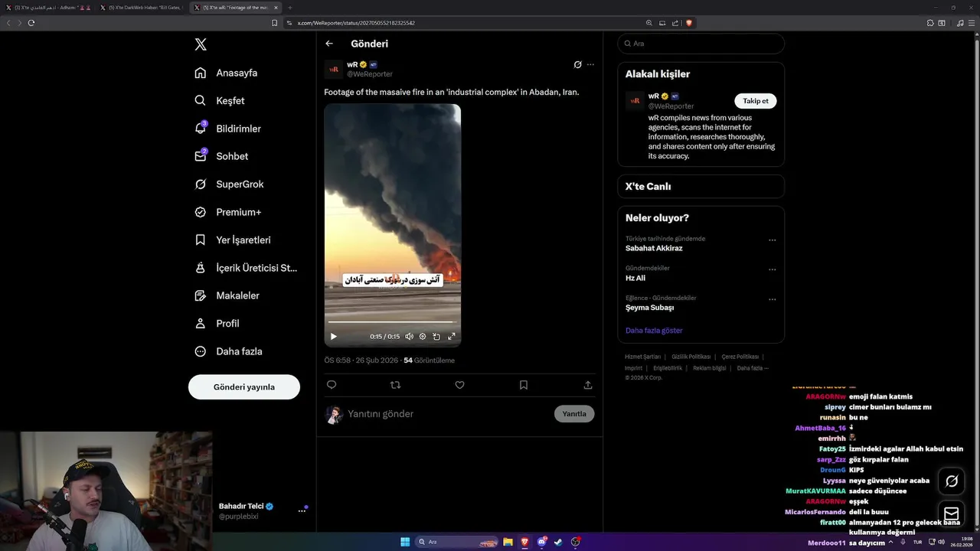Open Hz Ali trend

pyautogui.click(x=635, y=278)
